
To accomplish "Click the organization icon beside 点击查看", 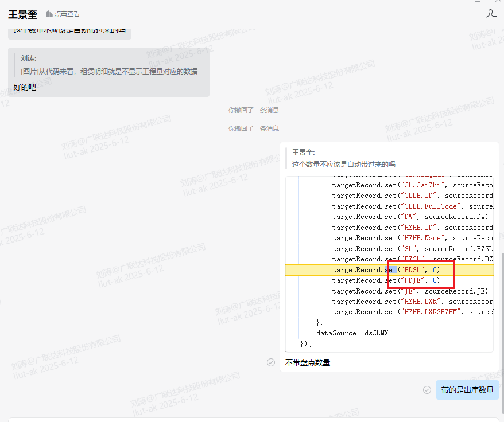I will click(x=49, y=14).
